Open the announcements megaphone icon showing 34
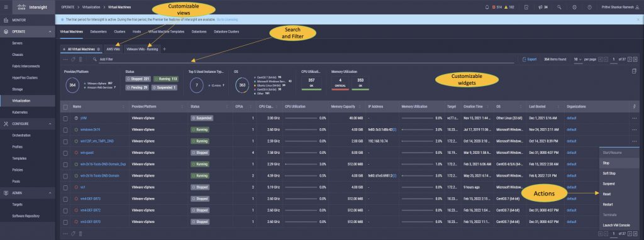The image size is (644, 240). [543, 7]
